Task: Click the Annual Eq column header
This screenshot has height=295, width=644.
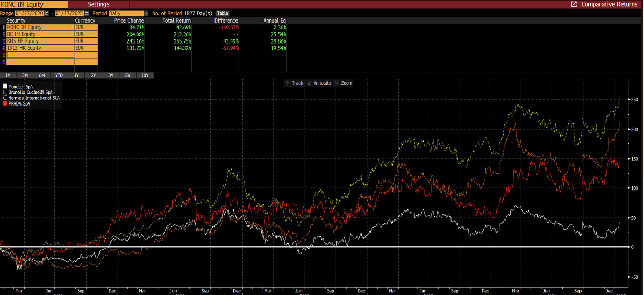Action: click(274, 20)
